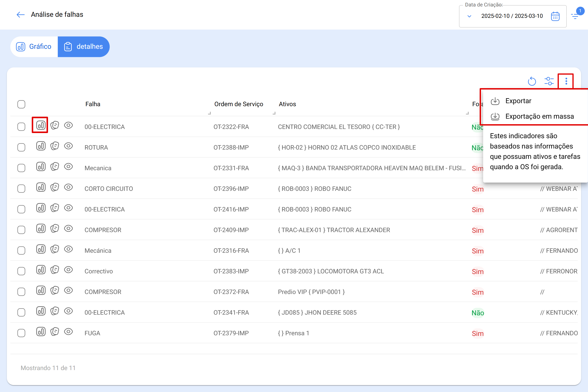
Task: Select Exportação em massa option
Action: point(539,116)
